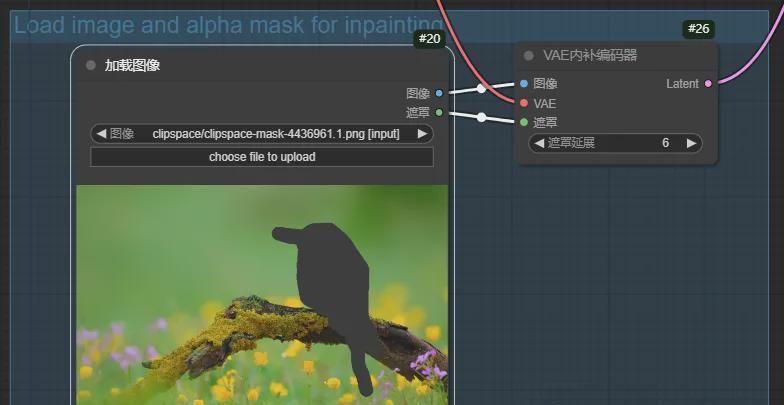
Task: Click choose file to upload button
Action: (262, 156)
